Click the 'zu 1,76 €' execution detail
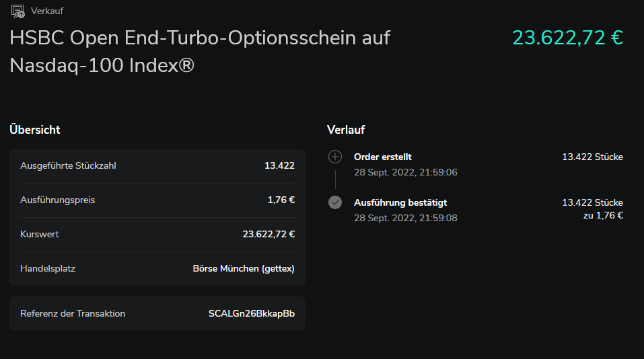The width and height of the screenshot is (644, 359). point(603,215)
